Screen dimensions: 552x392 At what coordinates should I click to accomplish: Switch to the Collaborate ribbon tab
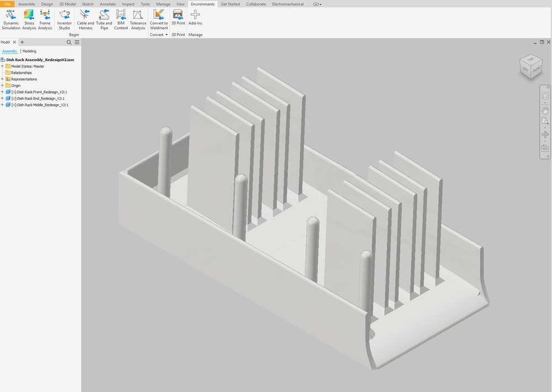(x=256, y=4)
